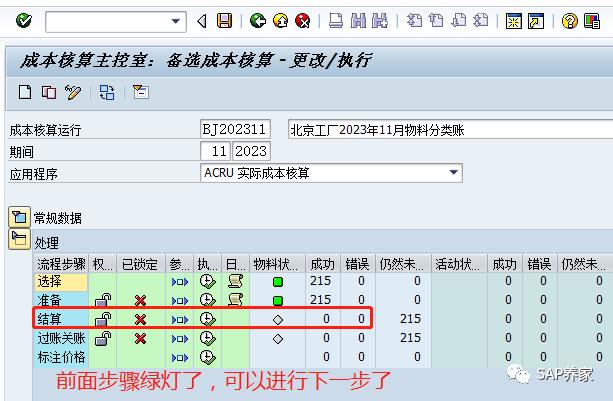
Task: Click the collapse data areas toolbar icon
Action: [141, 92]
